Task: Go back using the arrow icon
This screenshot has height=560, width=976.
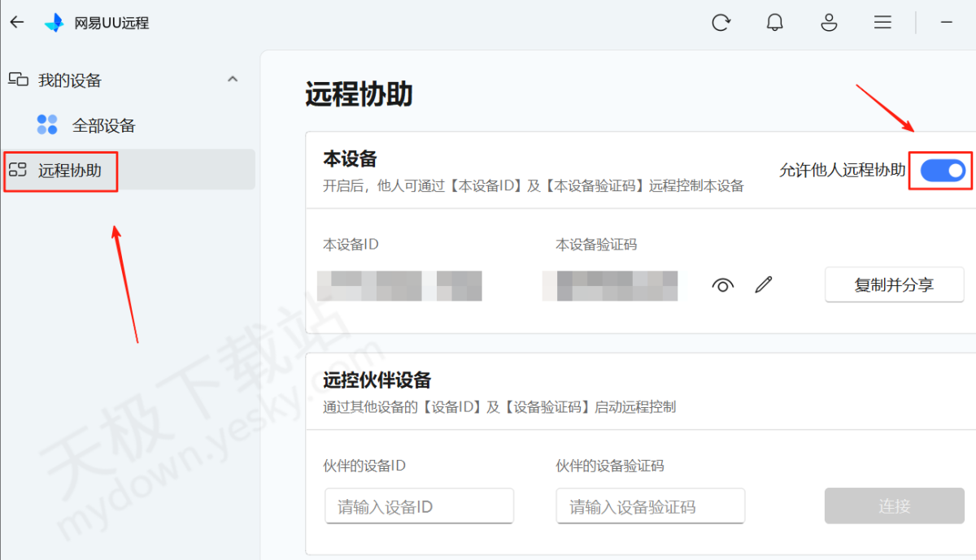Action: pos(16,22)
